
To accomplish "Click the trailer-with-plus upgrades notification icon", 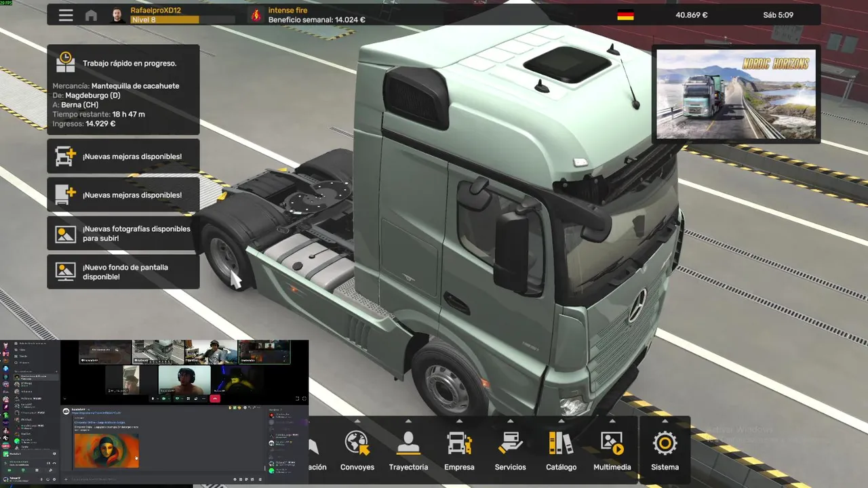I will (x=66, y=195).
